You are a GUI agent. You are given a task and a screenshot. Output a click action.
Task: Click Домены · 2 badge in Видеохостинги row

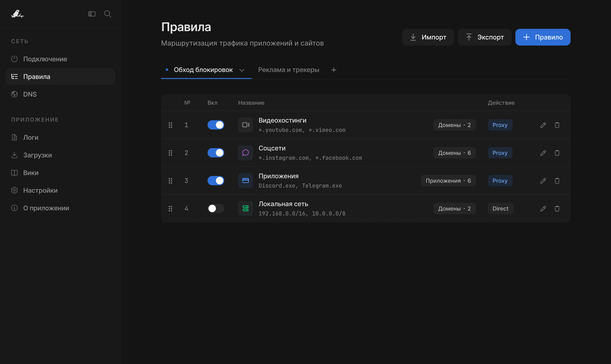click(x=454, y=125)
